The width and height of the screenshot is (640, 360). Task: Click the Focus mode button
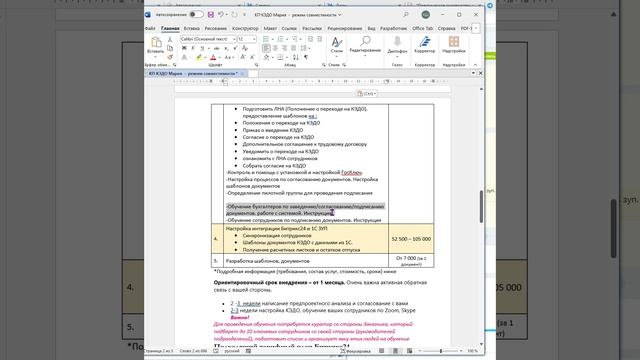tap(356, 351)
